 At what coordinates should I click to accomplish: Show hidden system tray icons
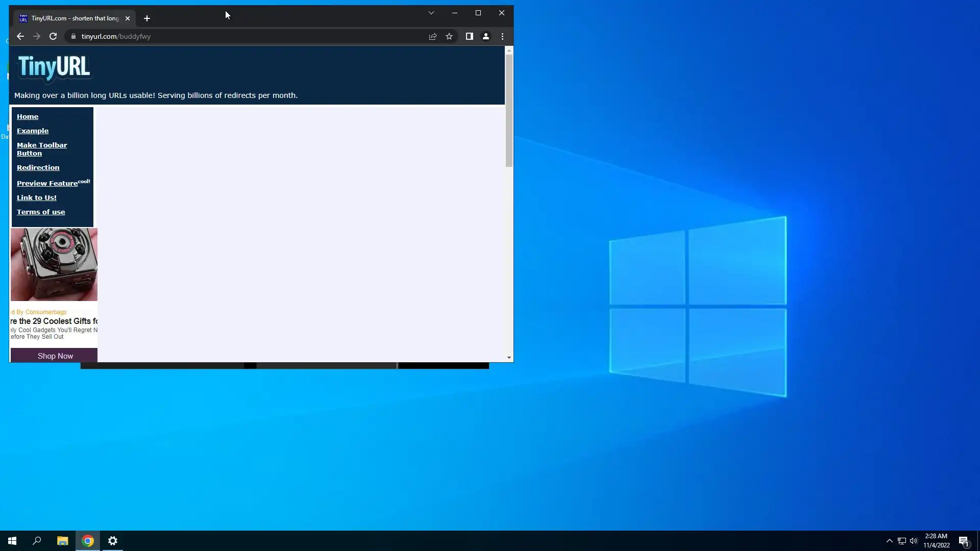(x=890, y=541)
